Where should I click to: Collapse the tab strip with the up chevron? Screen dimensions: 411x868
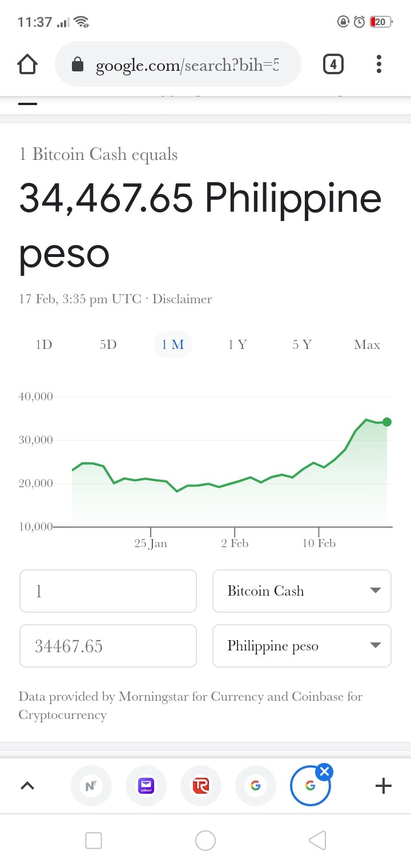27,786
